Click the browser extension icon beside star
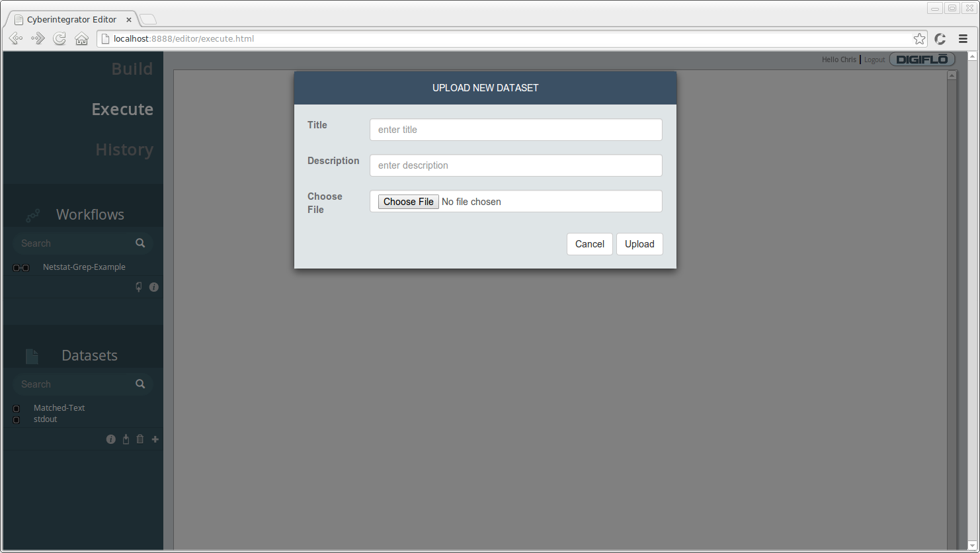Image resolution: width=980 pixels, height=553 pixels. tap(940, 38)
